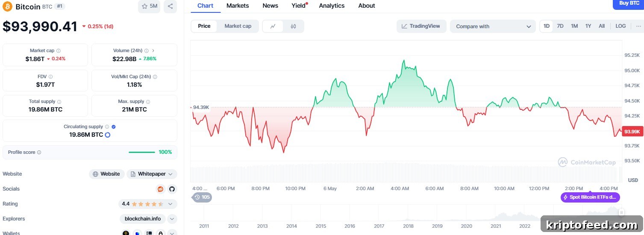Click the 93.99K current price label
Image resolution: width=644 pixels, height=235 pixels.
coord(632,132)
